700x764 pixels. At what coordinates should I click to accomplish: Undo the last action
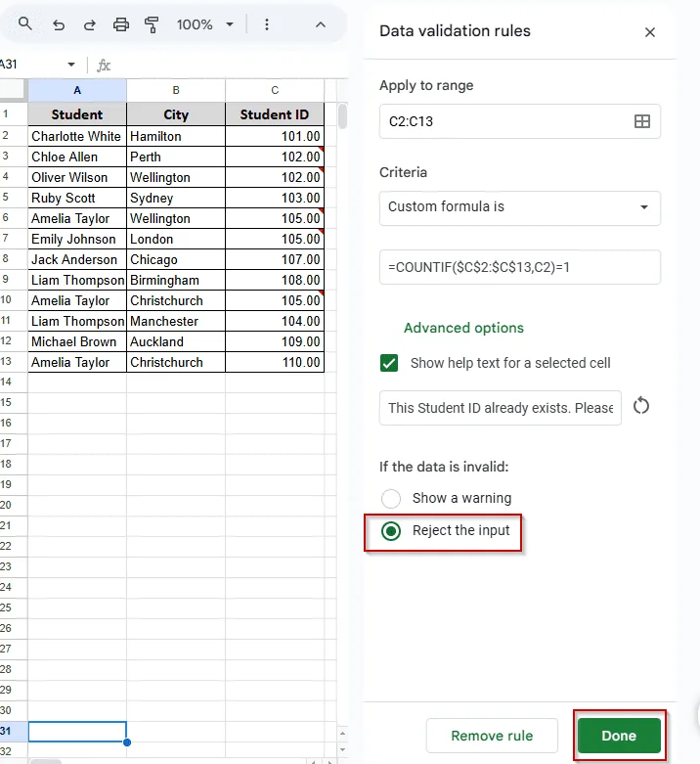59,24
